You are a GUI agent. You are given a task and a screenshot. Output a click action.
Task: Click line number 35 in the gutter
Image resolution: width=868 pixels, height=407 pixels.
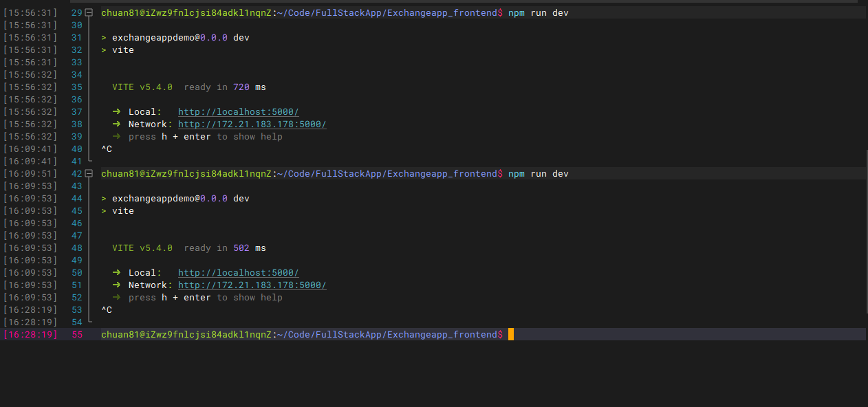point(77,87)
